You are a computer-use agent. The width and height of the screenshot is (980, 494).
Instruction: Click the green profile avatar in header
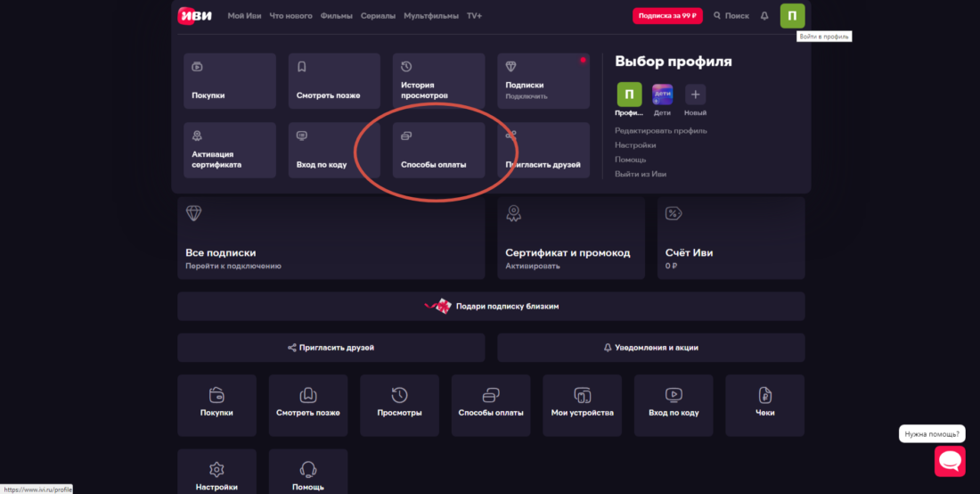(792, 16)
